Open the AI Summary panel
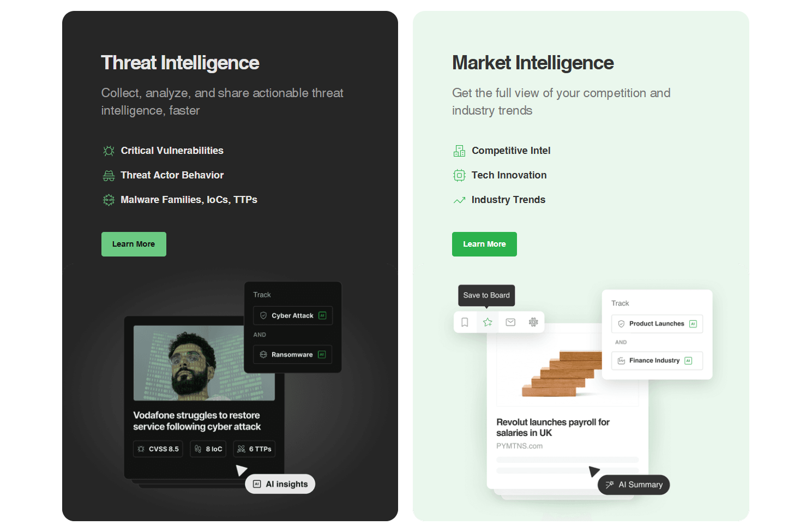 (x=634, y=485)
